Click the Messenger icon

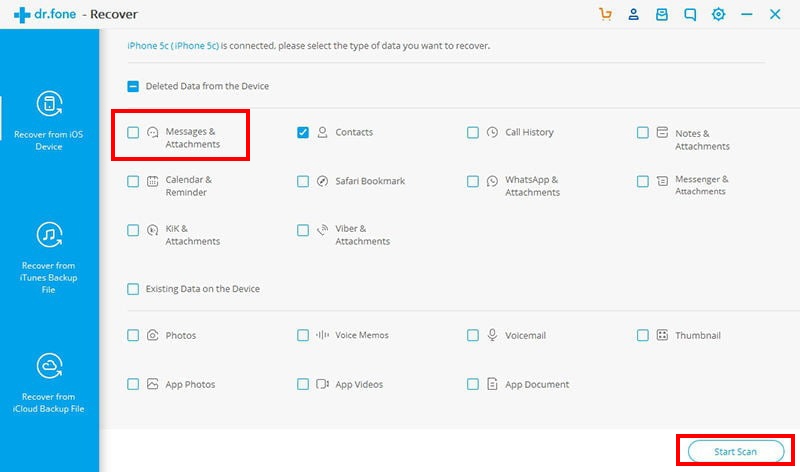coord(662,181)
